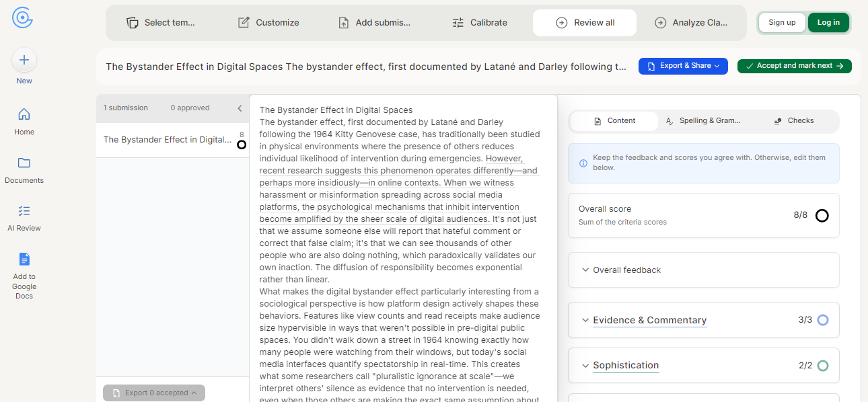Click the Evidence & Commentary heading link
This screenshot has height=402, width=868.
click(x=649, y=321)
